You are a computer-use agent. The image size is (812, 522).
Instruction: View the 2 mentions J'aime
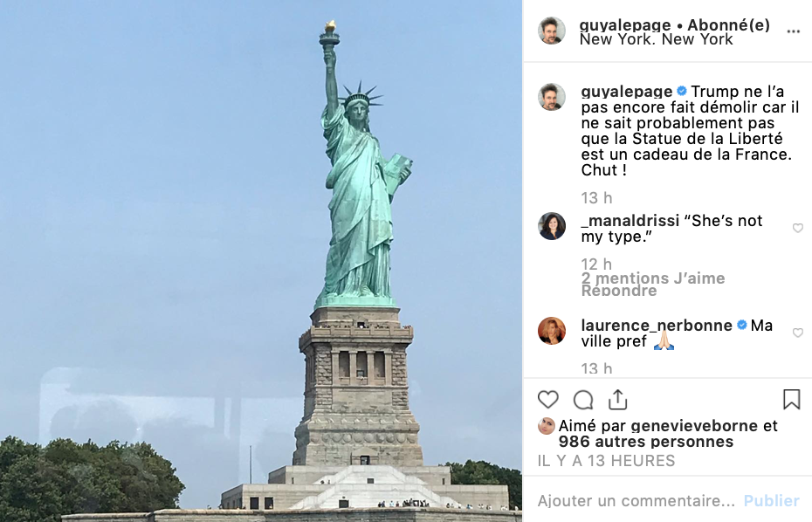pyautogui.click(x=653, y=278)
